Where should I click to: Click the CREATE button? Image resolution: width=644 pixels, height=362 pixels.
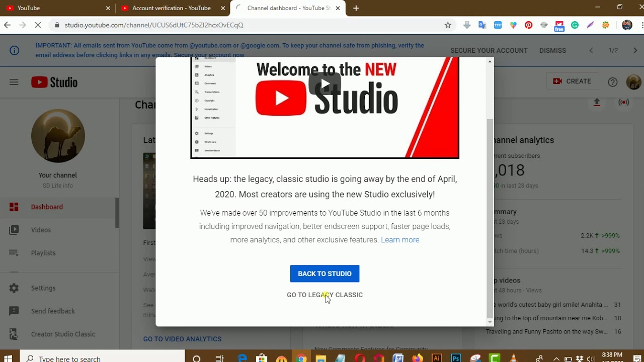[573, 81]
